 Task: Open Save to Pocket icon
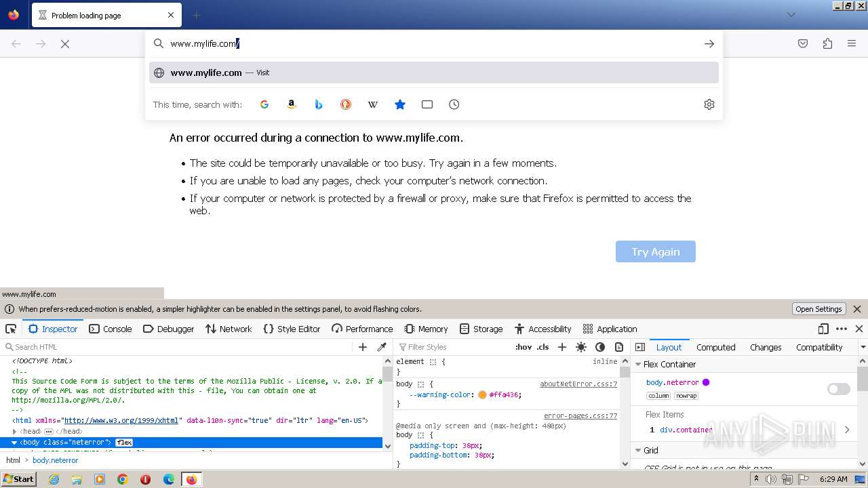(x=803, y=43)
